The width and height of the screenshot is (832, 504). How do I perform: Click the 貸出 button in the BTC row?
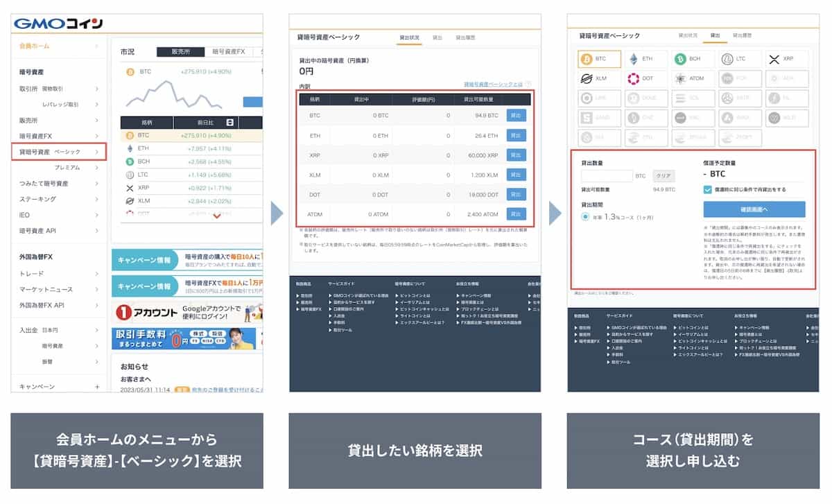click(x=516, y=116)
